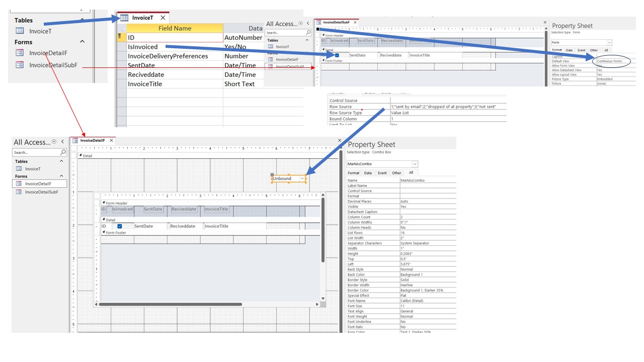Open the MarkAsCombo object selector dropdown

pos(416,164)
